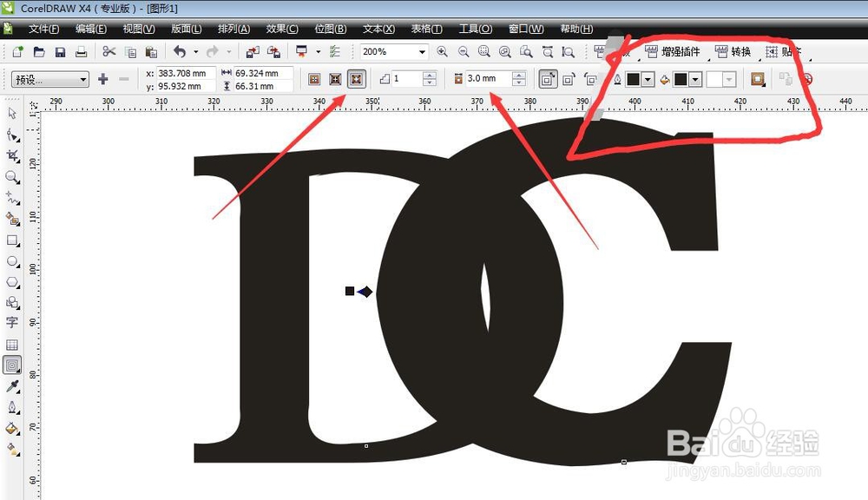Open the File menu 文件(F)
This screenshot has width=868, height=500.
pos(43,29)
